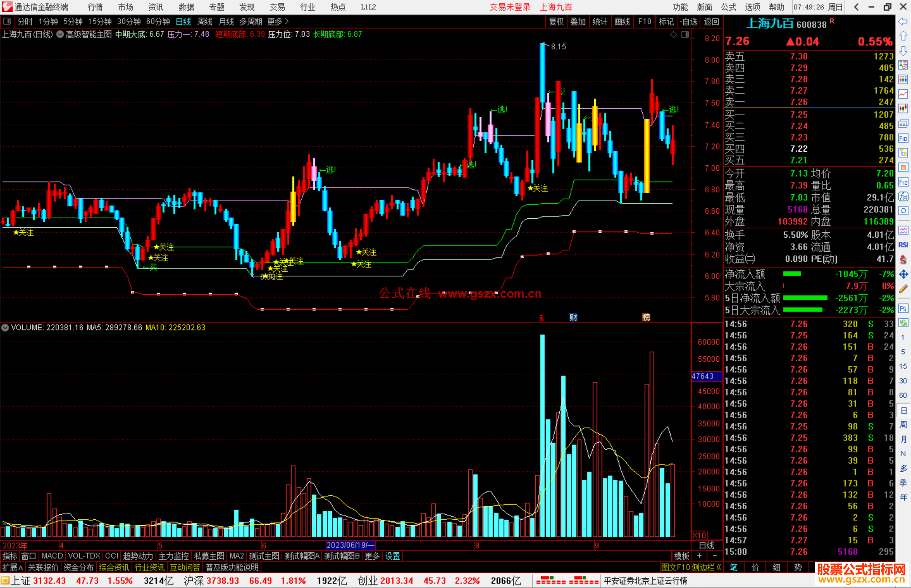Switch to the MACD indicator tab
This screenshot has height=588, width=911.
52,556
